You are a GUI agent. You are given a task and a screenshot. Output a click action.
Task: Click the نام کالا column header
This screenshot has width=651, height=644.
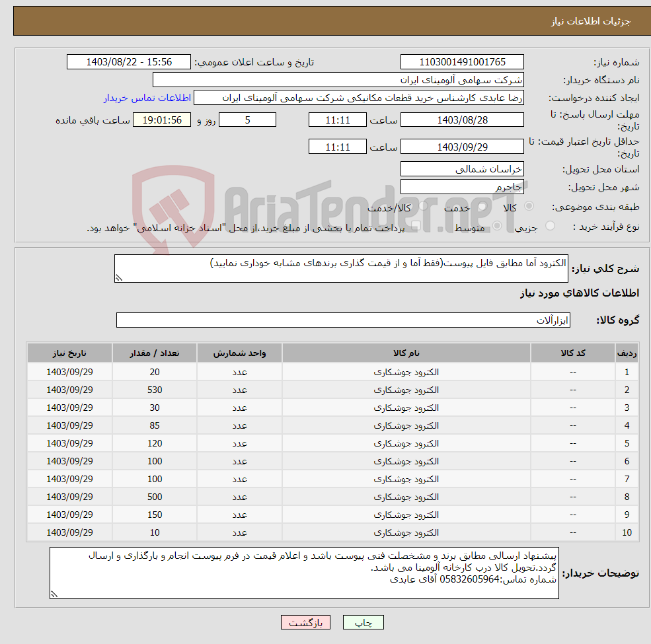point(406,353)
